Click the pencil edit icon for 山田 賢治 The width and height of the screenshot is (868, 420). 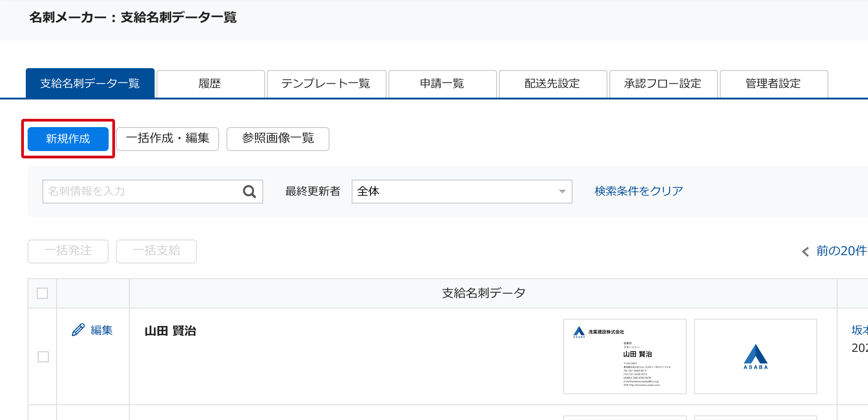pos(78,330)
